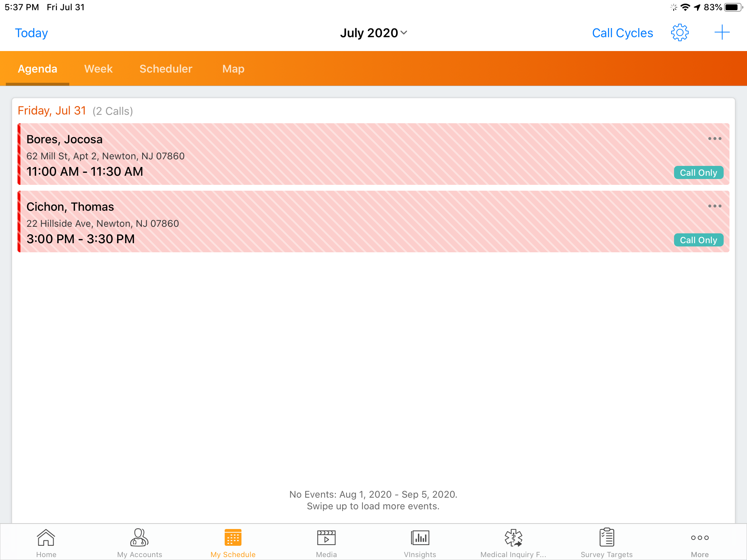This screenshot has width=747, height=560.
Task: Open the Media clapperboard icon
Action: click(326, 542)
